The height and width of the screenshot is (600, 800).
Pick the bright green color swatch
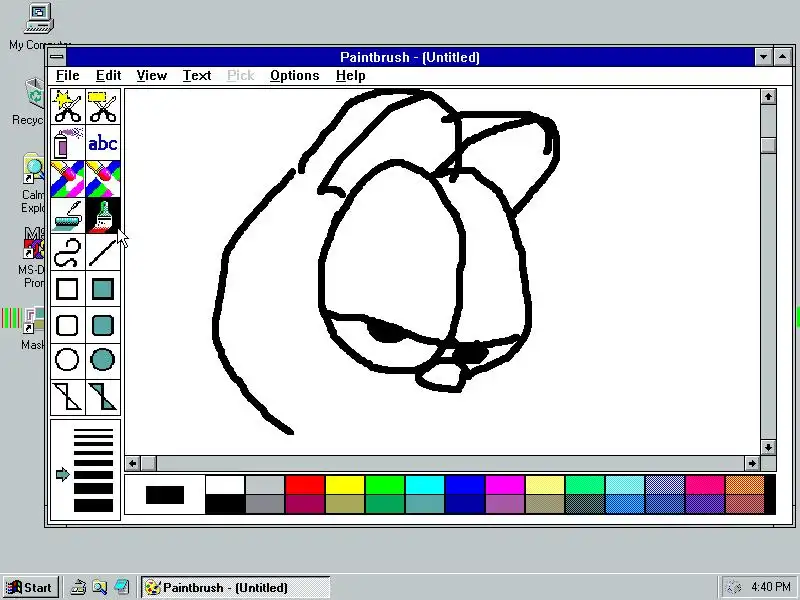tap(385, 485)
